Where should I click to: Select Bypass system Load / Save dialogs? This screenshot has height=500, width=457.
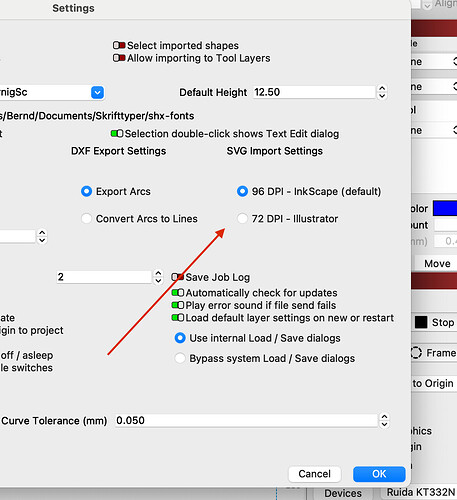click(180, 358)
